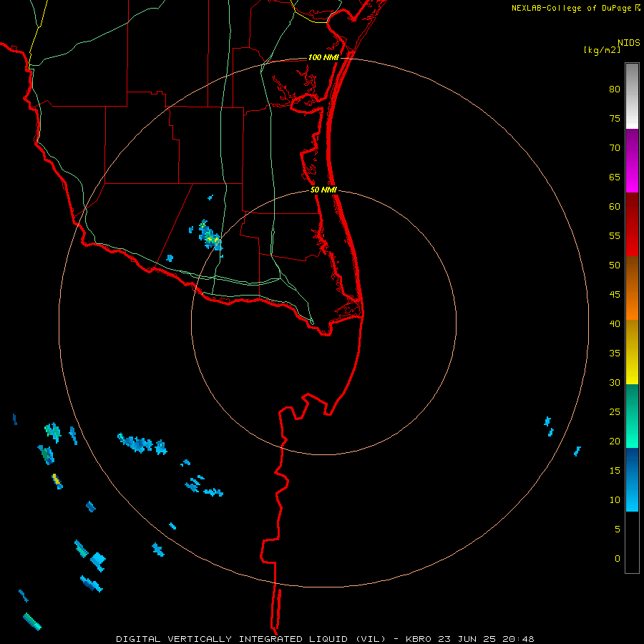The width and height of the screenshot is (644, 644).
Task: Click the 100 NMI range ring label
Action: (x=323, y=57)
